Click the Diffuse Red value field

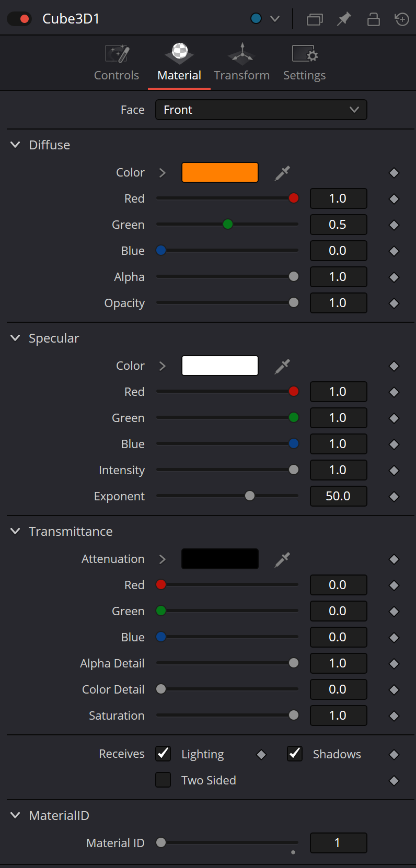pyautogui.click(x=339, y=198)
